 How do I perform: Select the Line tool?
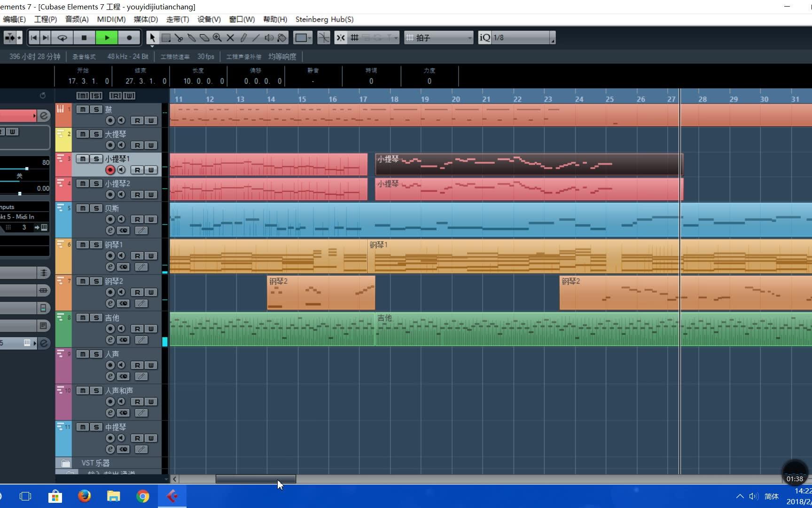(256, 38)
